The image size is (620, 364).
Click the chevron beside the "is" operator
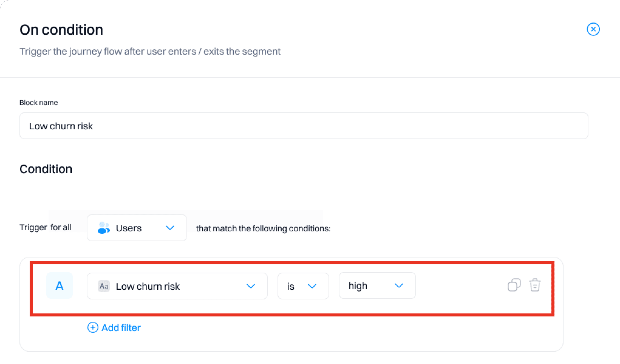[312, 286]
